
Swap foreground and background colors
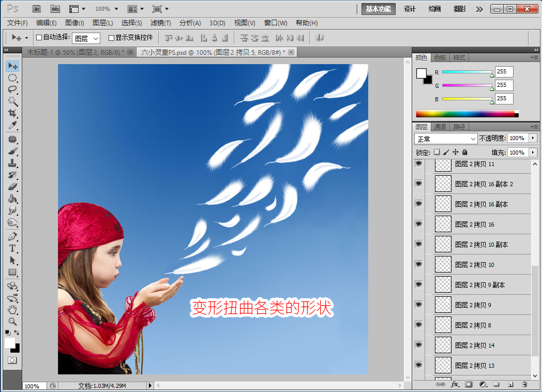point(17,332)
